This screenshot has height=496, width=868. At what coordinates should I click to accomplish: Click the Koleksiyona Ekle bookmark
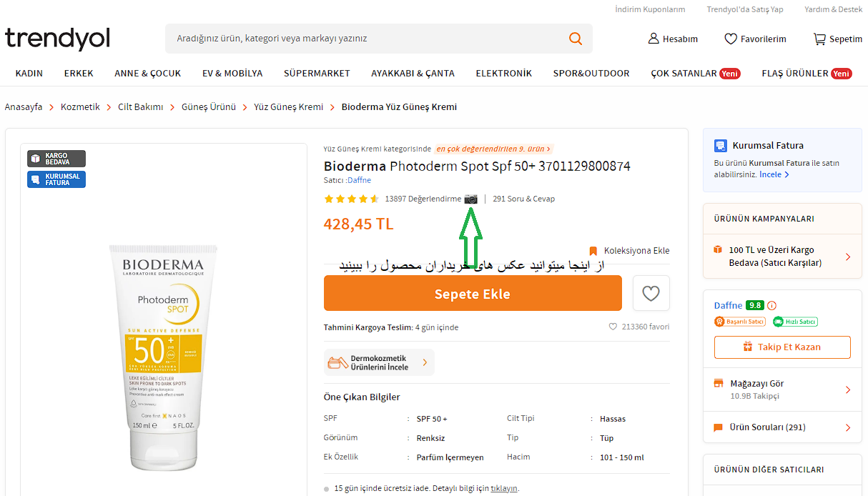click(629, 251)
